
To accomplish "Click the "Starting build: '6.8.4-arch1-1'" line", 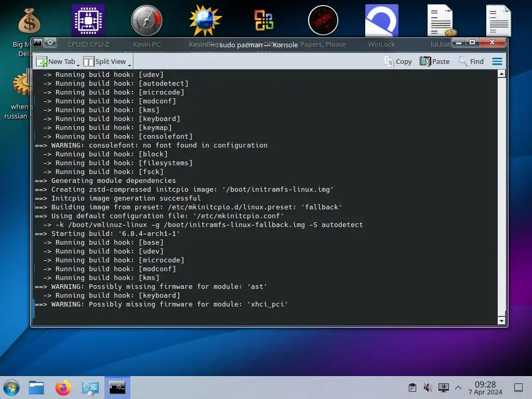I will (x=107, y=233).
